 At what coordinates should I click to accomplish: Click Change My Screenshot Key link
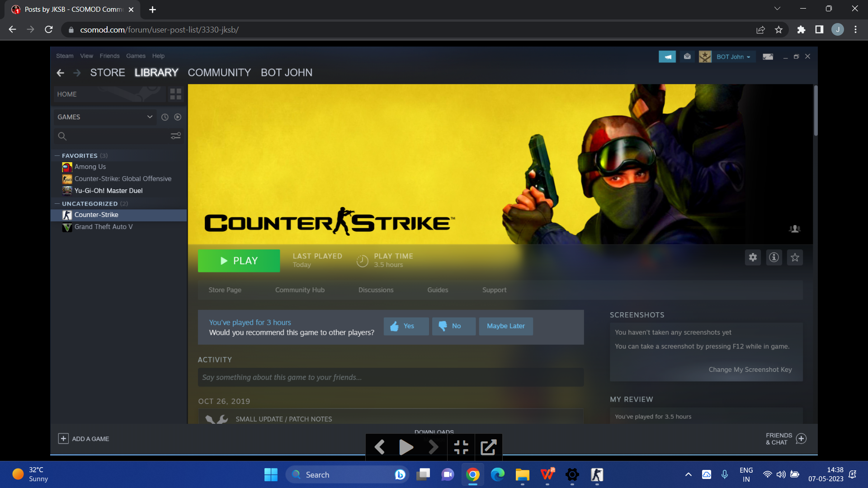point(750,370)
